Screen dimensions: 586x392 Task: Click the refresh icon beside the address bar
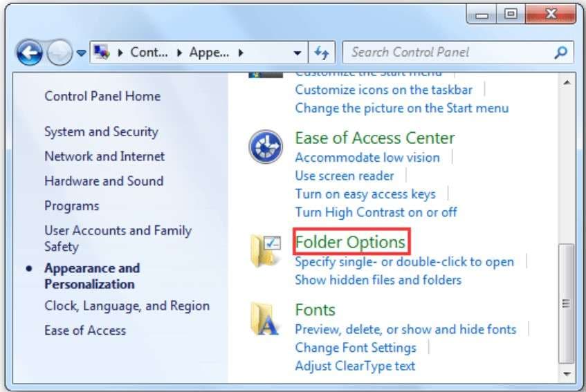pos(321,53)
